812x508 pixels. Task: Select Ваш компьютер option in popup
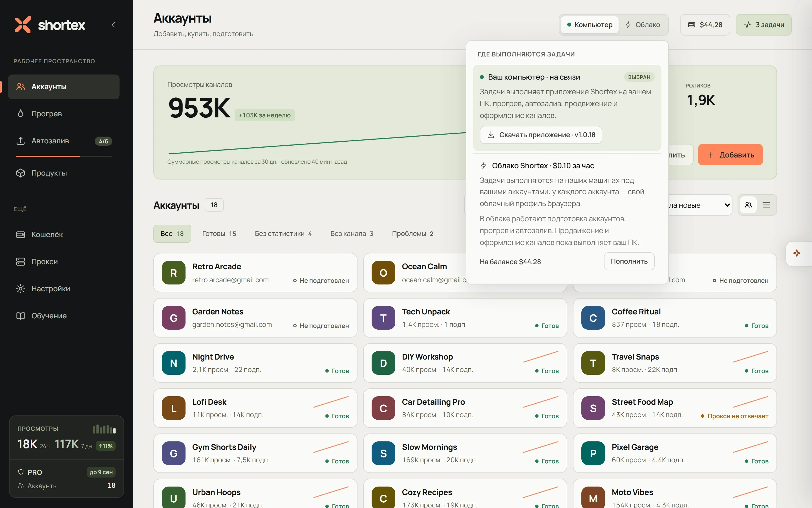(x=567, y=108)
